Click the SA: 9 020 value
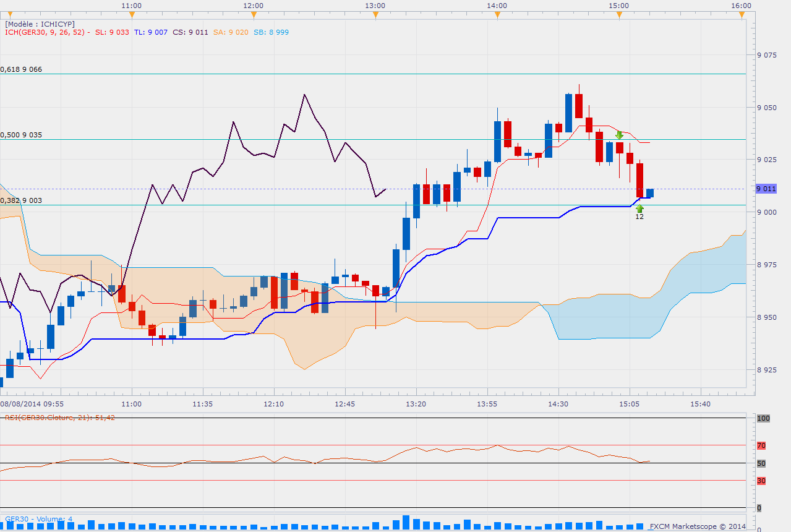The width and height of the screenshot is (791, 532). [x=231, y=32]
